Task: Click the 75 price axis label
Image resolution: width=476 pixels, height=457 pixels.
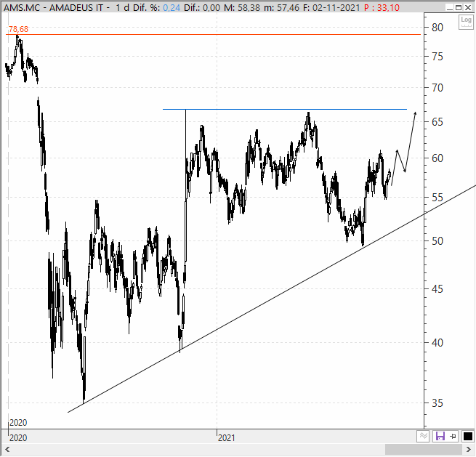Action: tap(437, 57)
